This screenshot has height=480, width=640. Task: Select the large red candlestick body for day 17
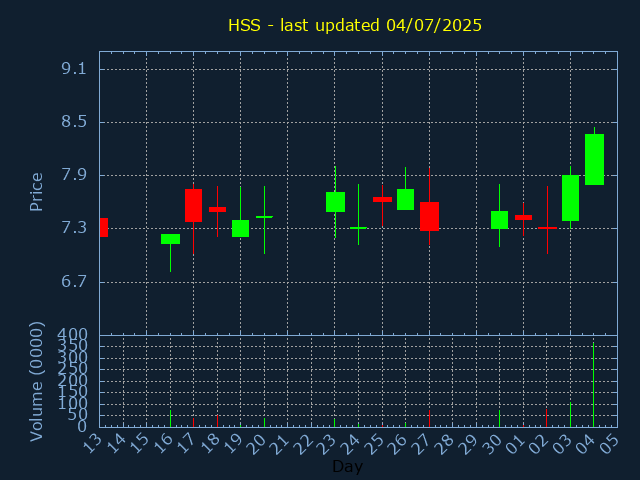coord(193,205)
